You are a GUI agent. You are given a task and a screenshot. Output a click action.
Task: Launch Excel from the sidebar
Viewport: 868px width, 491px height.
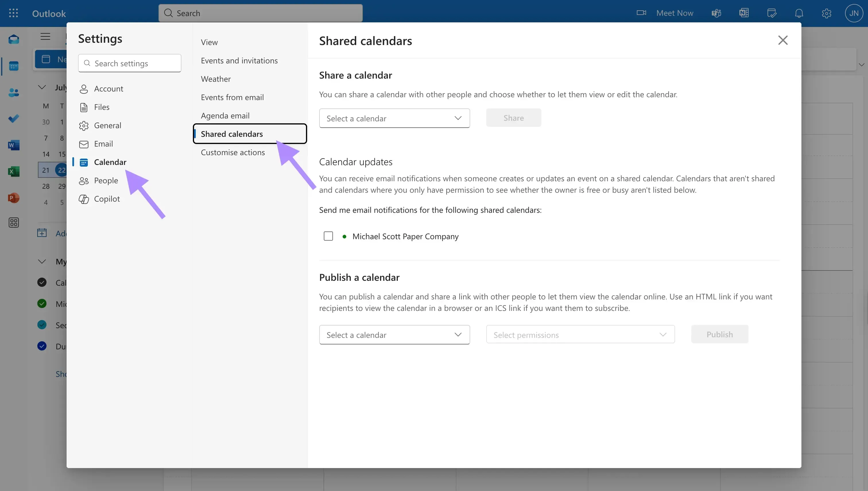pyautogui.click(x=13, y=171)
